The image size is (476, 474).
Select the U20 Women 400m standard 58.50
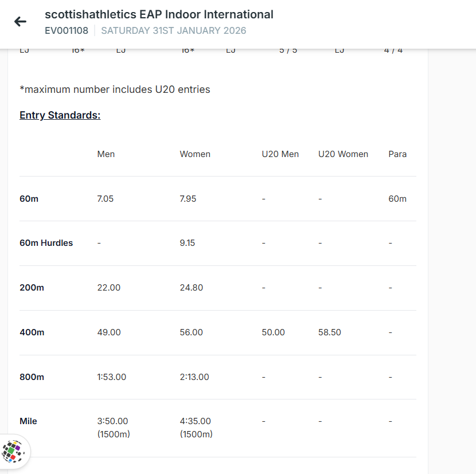(x=330, y=332)
